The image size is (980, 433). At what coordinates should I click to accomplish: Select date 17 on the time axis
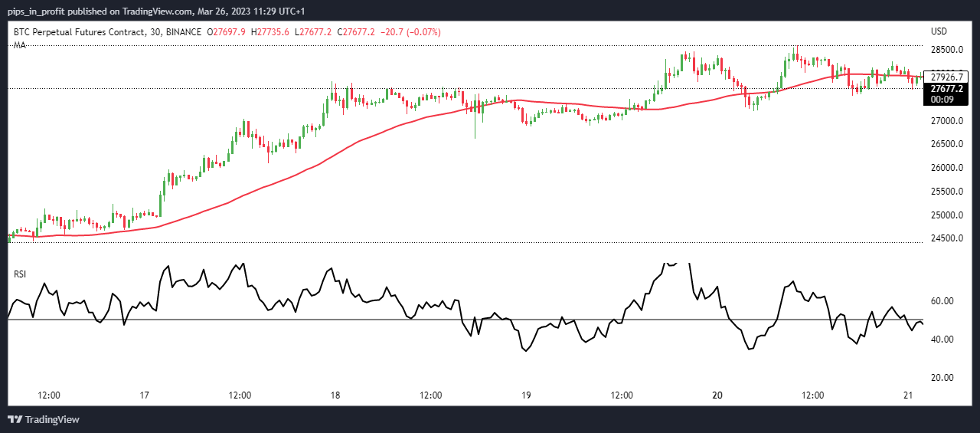(x=144, y=396)
